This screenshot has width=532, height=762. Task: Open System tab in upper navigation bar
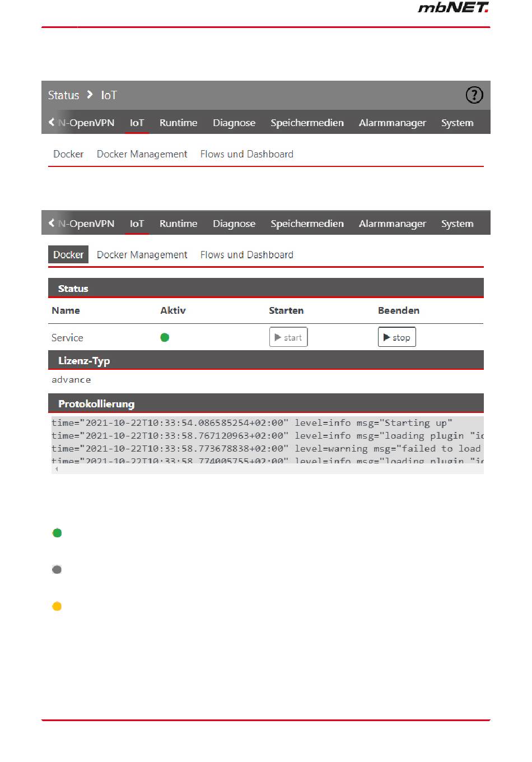click(457, 123)
